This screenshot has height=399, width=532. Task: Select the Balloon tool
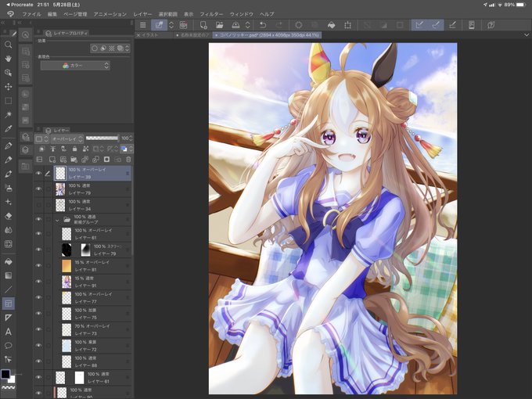[8, 345]
